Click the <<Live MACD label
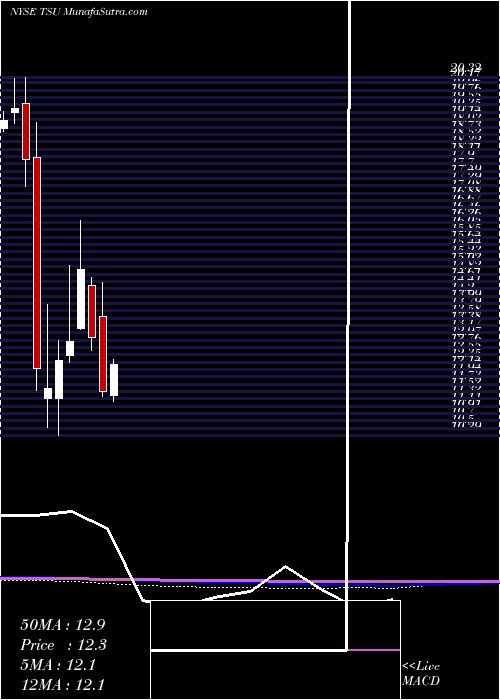This screenshot has width=500, height=700. pos(421,674)
